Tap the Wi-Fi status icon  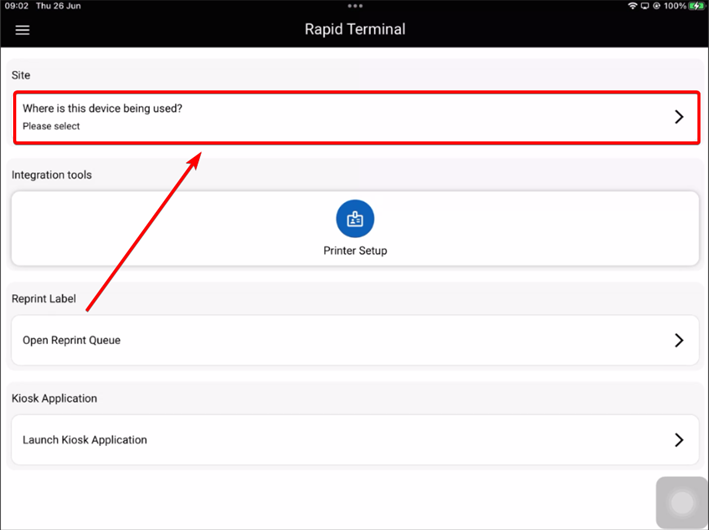632,6
